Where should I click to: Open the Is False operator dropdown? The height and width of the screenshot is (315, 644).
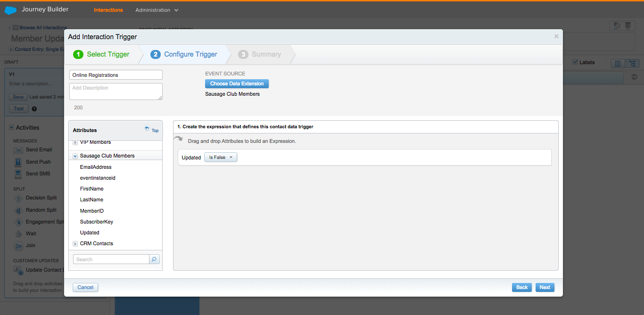221,157
